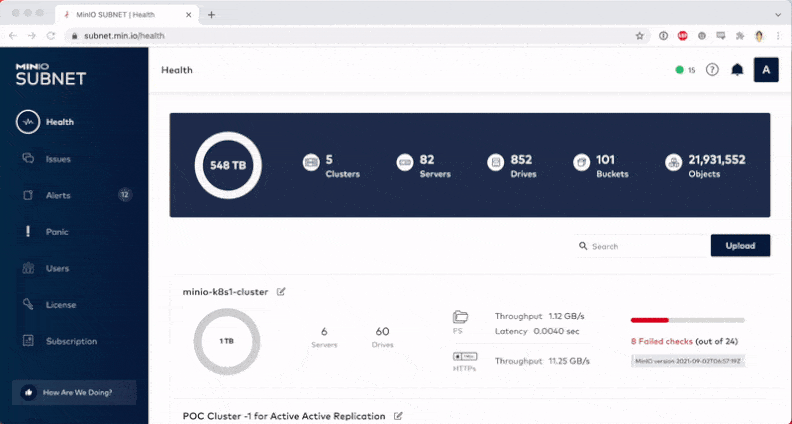This screenshot has width=792, height=424.
Task: Edit the minio-k8s1-cluster name with pencil icon
Action: (281, 292)
